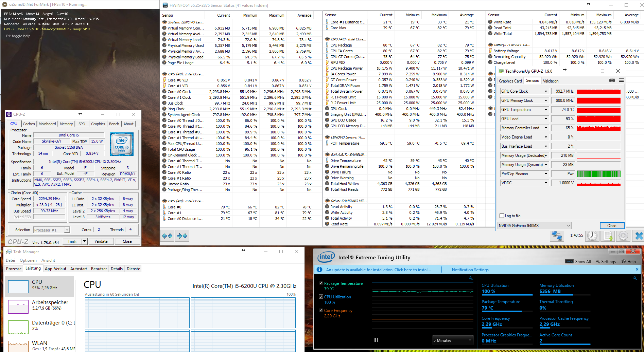This screenshot has width=644, height=352.
Task: Open Settings in Intel XTU header
Action: (606, 262)
